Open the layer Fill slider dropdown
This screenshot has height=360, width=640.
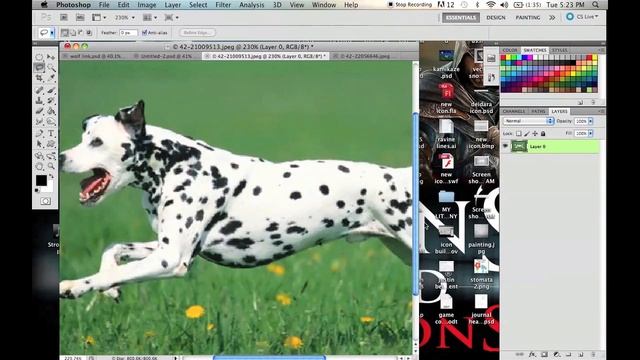click(x=591, y=133)
